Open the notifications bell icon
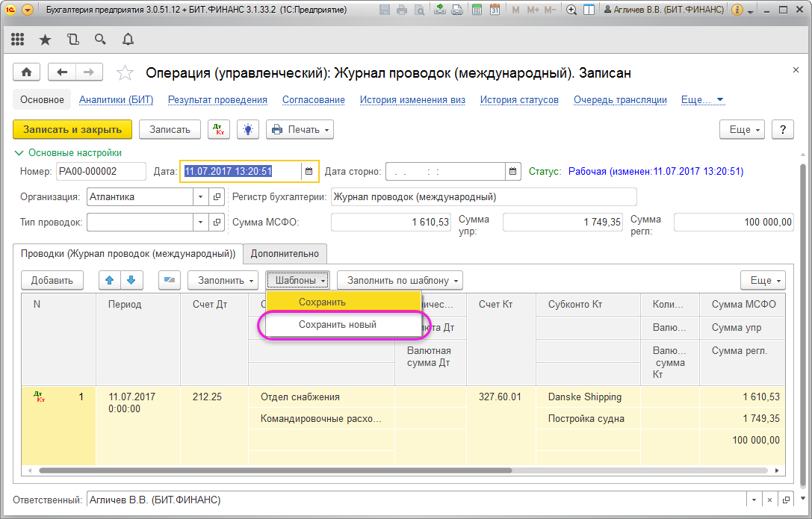 point(128,40)
